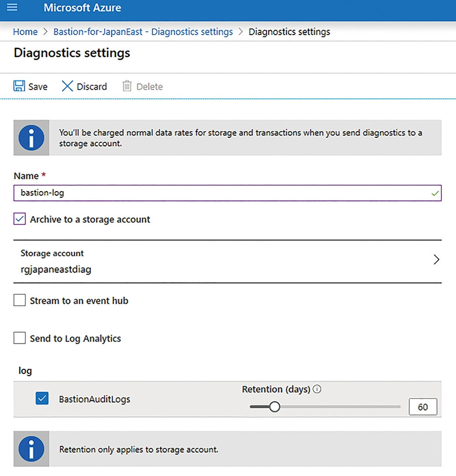Screen dimensions: 456x476
Task: Click the storage charges info icon
Action: (31, 138)
